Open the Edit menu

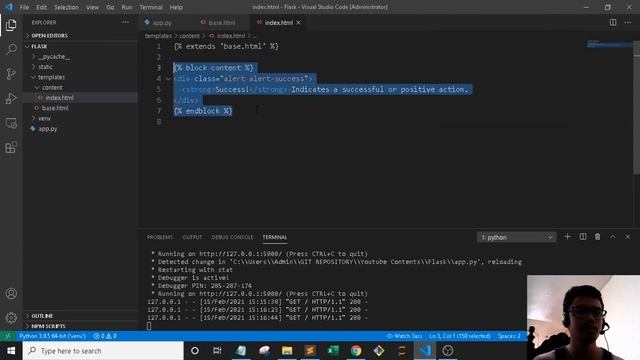tap(41, 7)
